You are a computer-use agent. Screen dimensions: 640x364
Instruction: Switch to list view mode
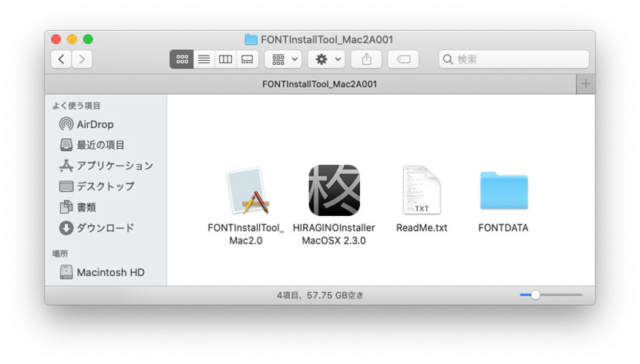[x=204, y=59]
